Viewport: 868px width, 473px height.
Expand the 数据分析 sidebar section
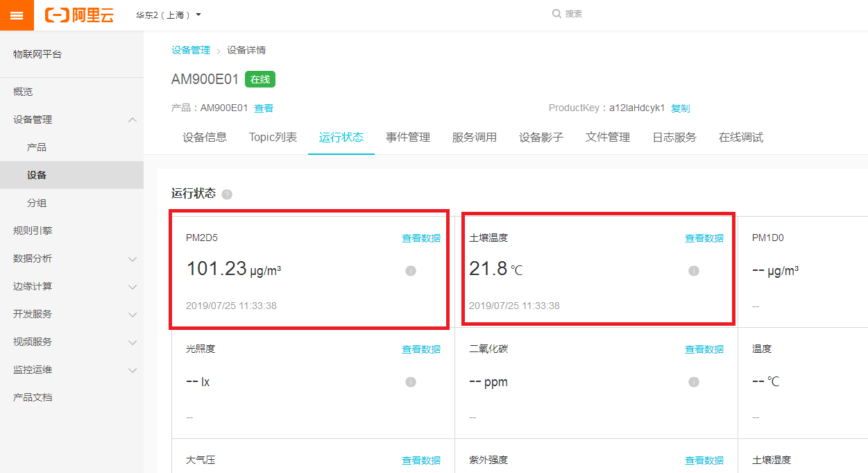(133, 259)
